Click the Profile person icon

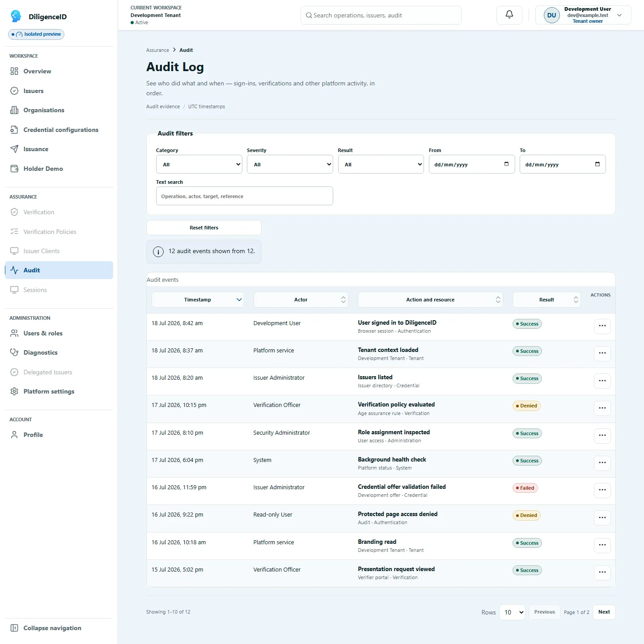click(14, 435)
